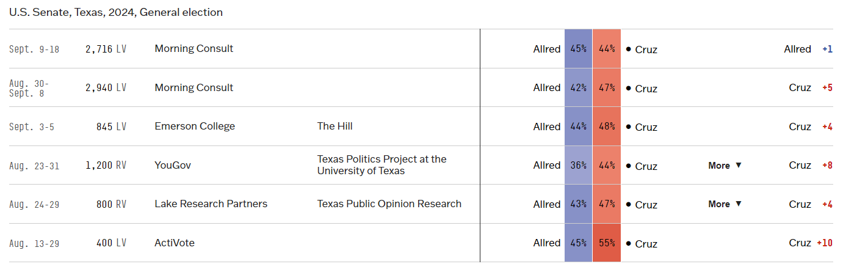Click Cruz 55% red cell in ActiVote row
This screenshot has width=868, height=272.
point(607,243)
